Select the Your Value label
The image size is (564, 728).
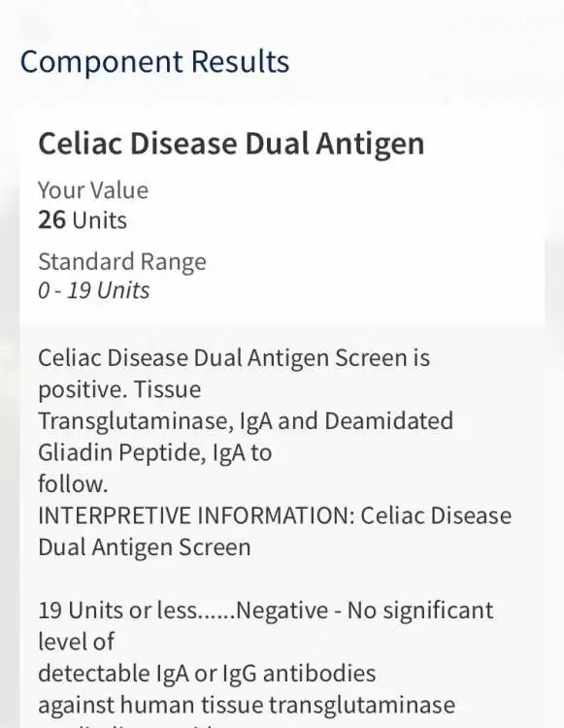[x=93, y=190]
